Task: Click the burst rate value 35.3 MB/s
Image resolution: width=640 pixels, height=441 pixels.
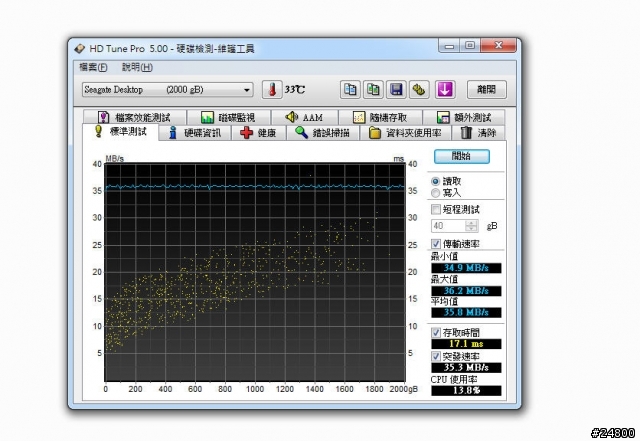Action: click(x=466, y=368)
